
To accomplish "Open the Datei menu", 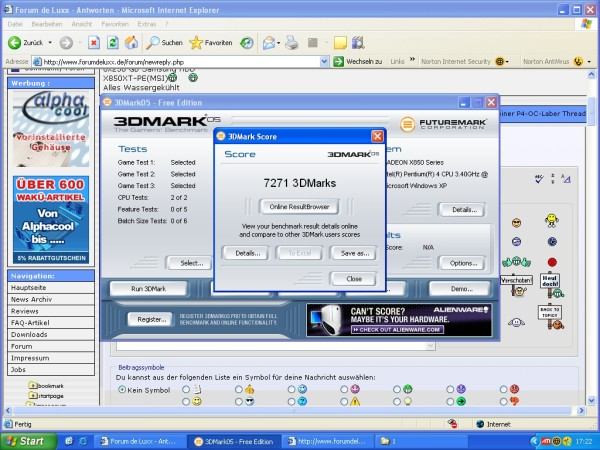I will [x=15, y=24].
